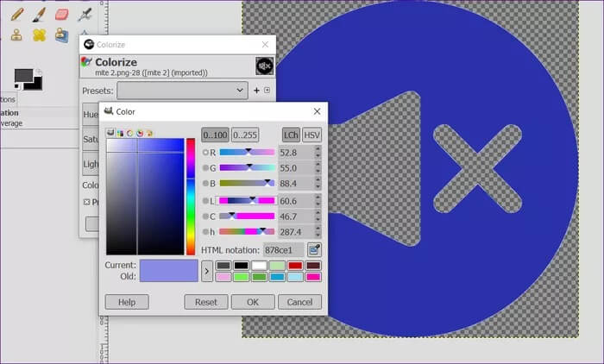604x364 pixels.
Task: Select the L channel radio button
Action: click(205, 201)
